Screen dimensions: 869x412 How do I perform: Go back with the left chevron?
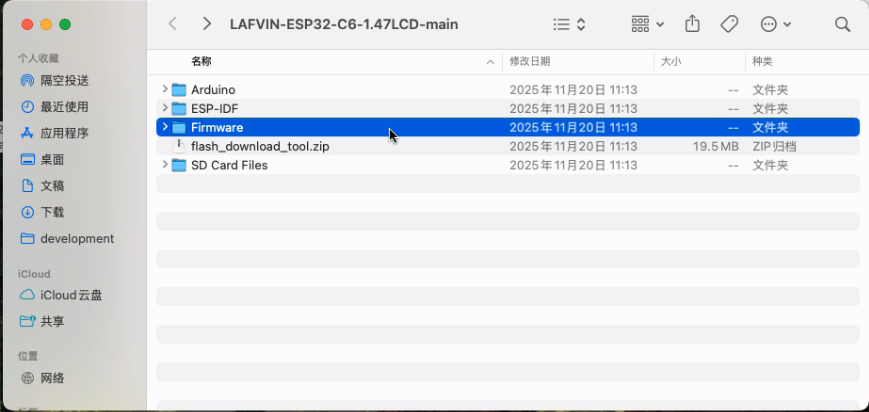172,24
